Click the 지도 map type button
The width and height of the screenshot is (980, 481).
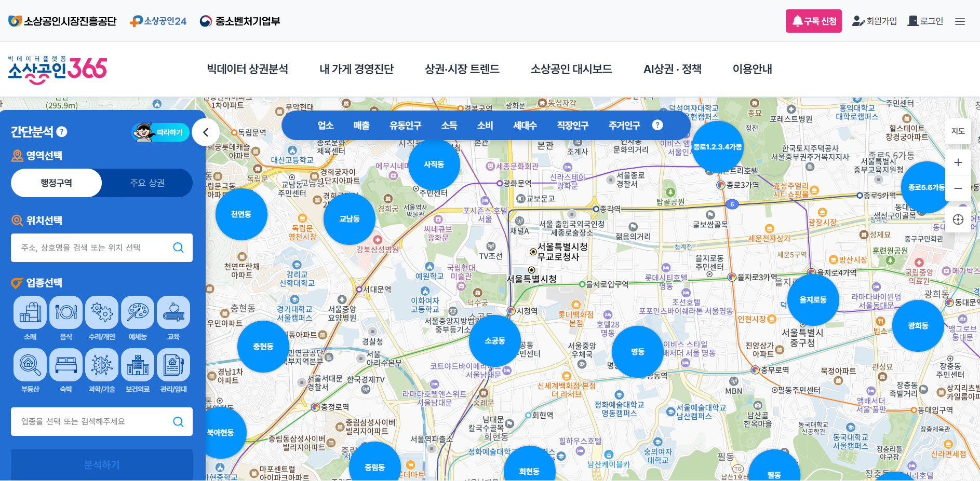[x=958, y=131]
